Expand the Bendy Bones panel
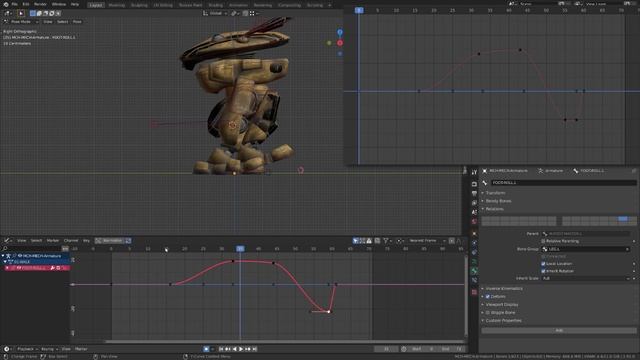 coord(498,201)
